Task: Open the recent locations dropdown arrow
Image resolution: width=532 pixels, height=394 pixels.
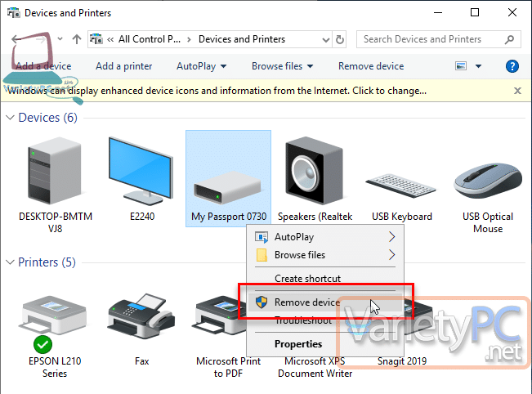Action: pos(60,39)
